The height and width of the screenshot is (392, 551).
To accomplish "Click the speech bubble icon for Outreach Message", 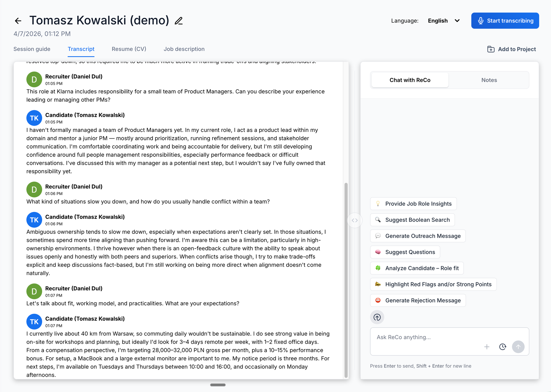I will tap(378, 236).
